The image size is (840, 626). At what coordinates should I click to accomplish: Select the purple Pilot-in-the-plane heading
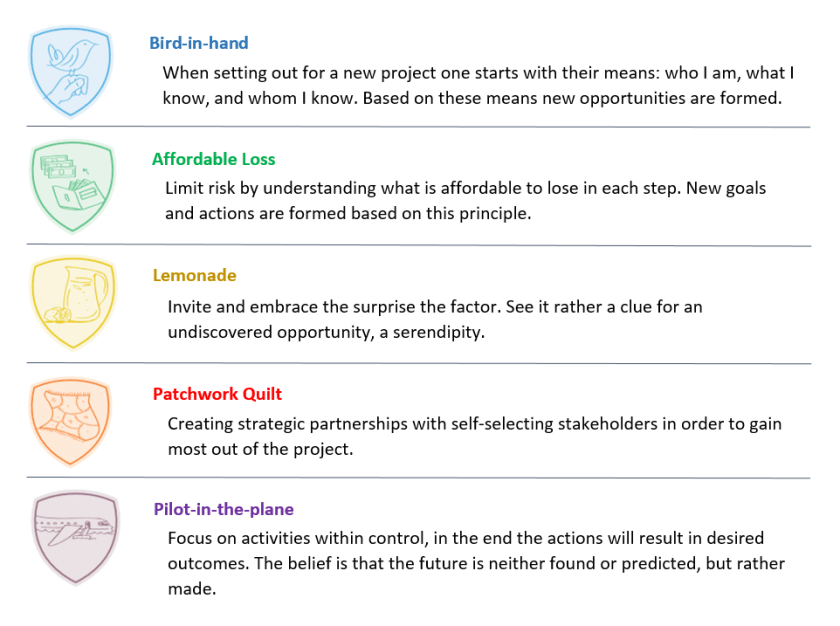[223, 510]
